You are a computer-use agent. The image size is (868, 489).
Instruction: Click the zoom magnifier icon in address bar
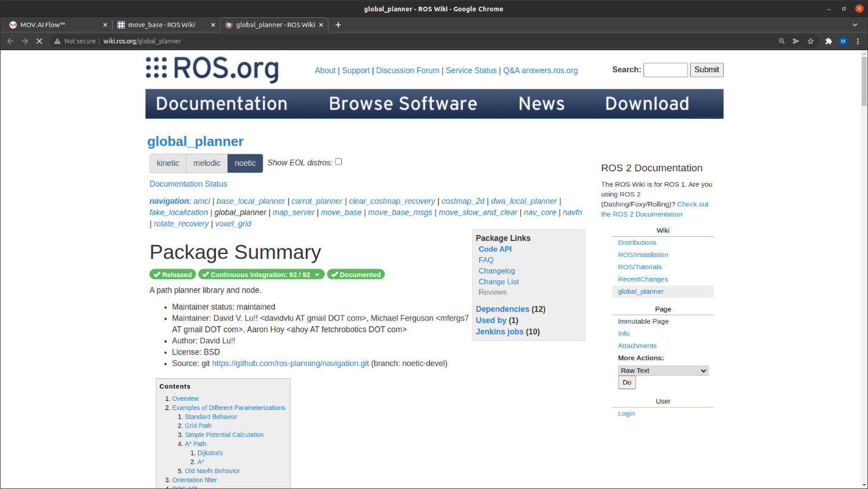pos(781,41)
